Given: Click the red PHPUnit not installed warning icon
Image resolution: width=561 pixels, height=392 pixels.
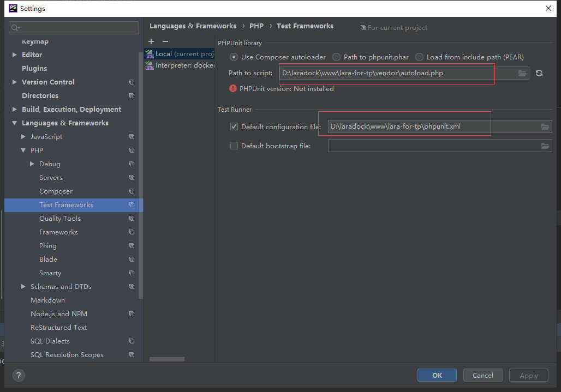Looking at the screenshot, I should (233, 89).
